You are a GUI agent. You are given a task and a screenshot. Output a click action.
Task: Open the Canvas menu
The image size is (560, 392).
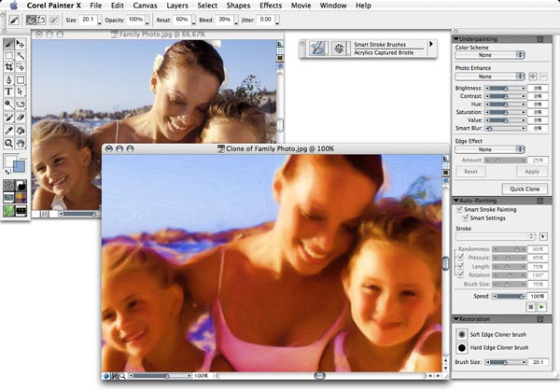[x=145, y=6]
